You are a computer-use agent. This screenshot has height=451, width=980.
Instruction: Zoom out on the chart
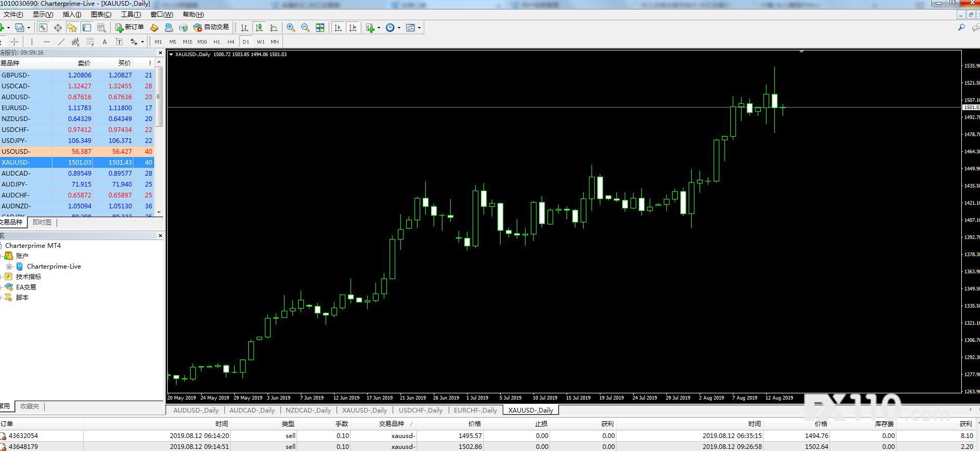point(305,28)
